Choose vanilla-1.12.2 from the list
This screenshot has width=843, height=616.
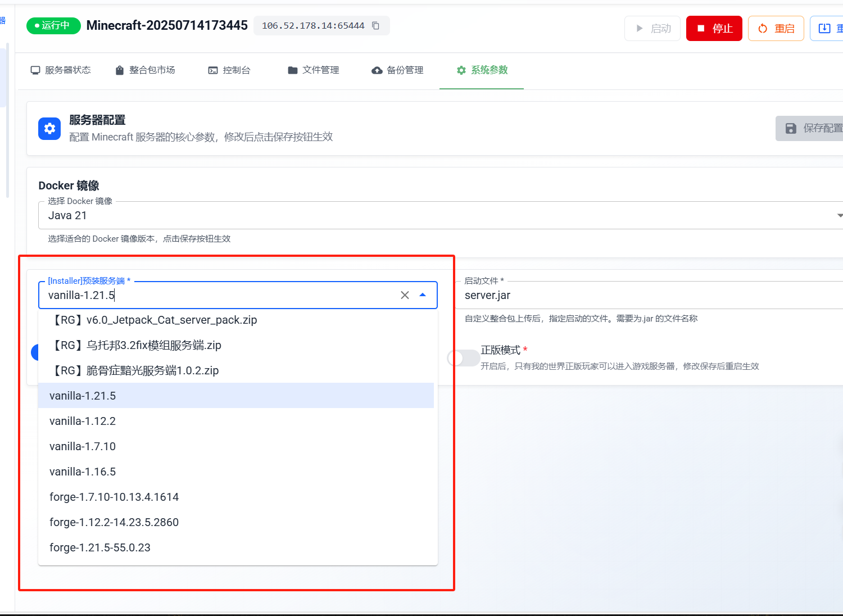tap(236, 421)
